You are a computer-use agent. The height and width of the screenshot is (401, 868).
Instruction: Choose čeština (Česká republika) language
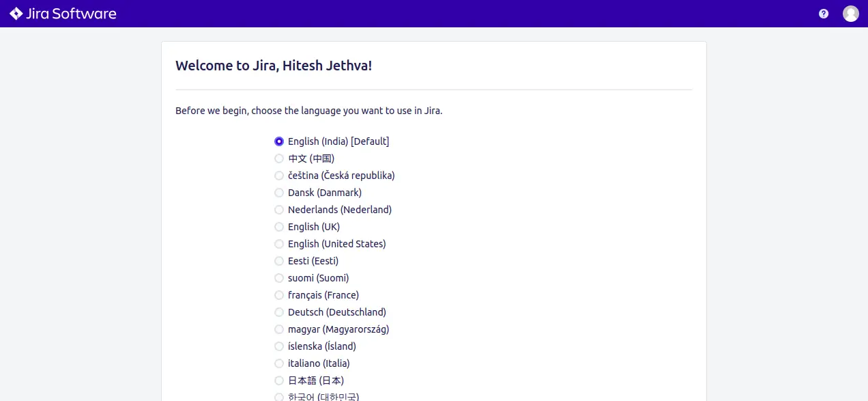[x=279, y=176]
